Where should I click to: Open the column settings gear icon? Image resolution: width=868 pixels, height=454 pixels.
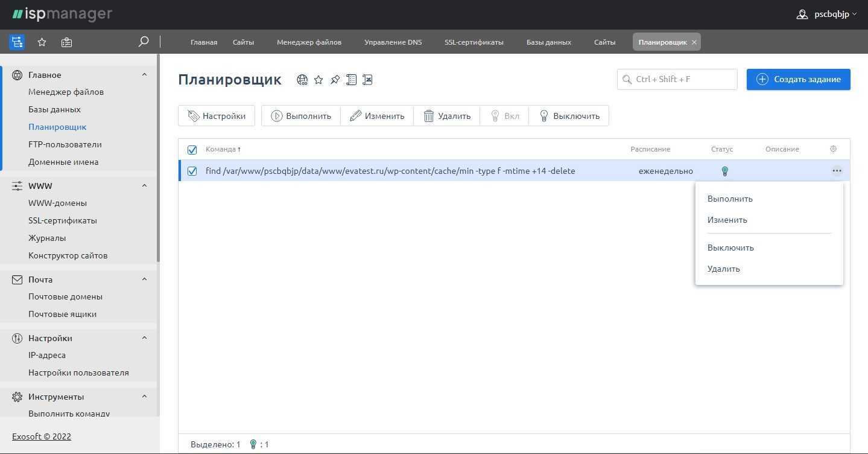coord(833,149)
